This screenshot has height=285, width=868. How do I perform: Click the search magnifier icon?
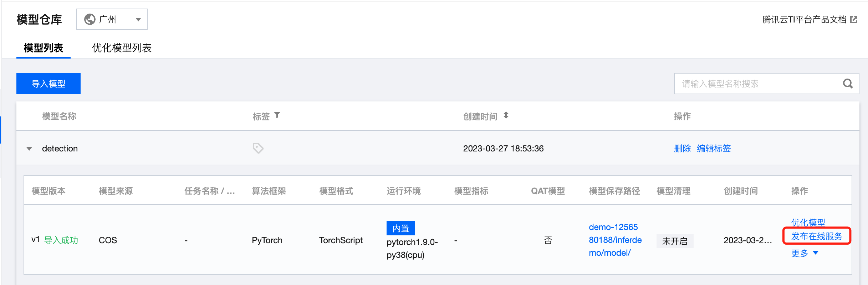(x=848, y=84)
